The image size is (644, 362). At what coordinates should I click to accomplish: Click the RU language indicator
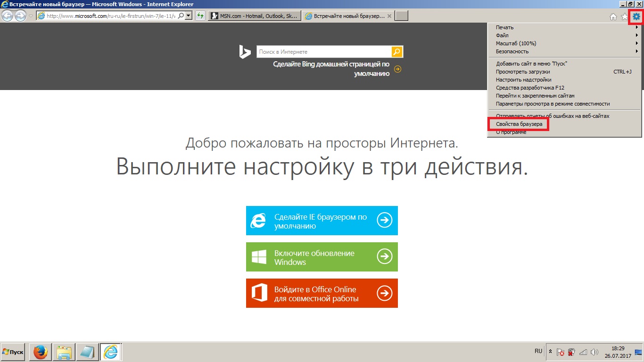tap(538, 352)
